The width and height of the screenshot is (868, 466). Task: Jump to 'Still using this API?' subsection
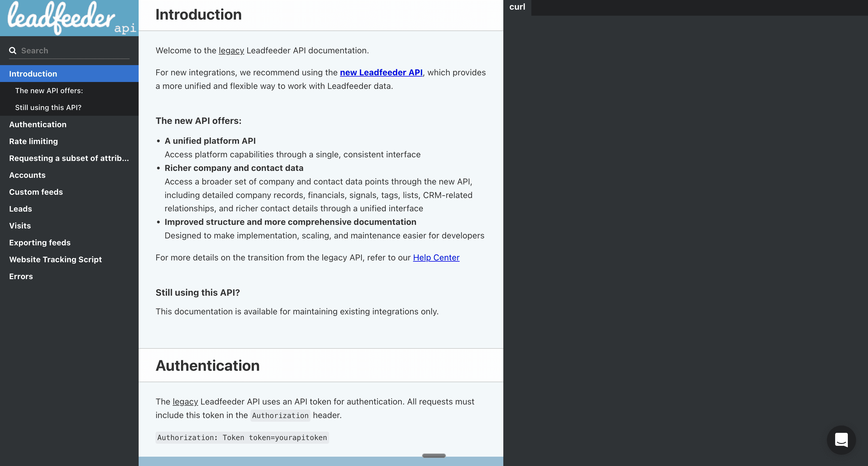coord(48,108)
